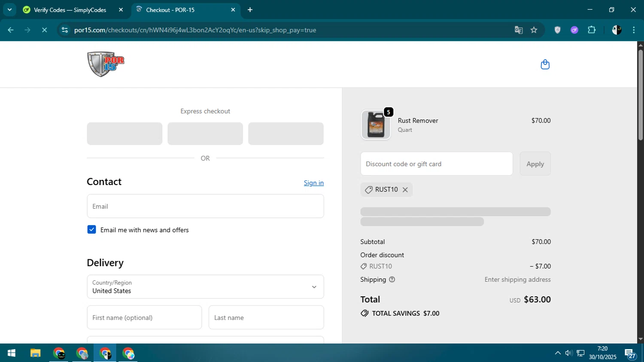
Task: Click the first express checkout button
Action: 125,134
